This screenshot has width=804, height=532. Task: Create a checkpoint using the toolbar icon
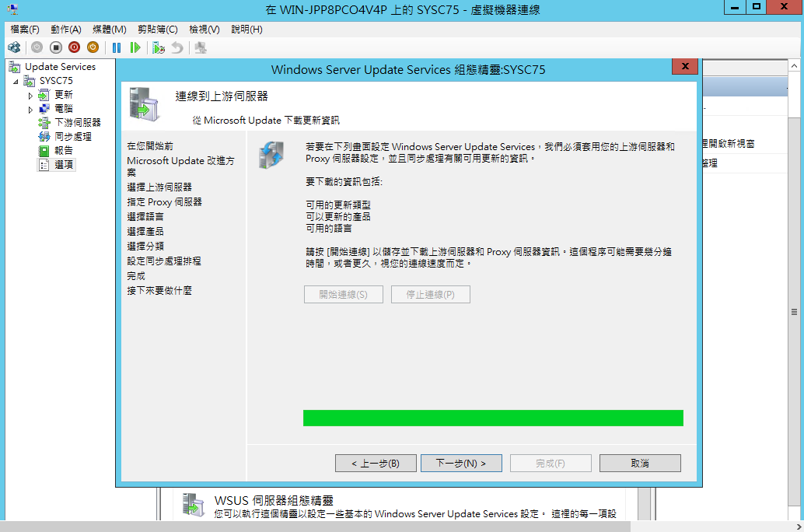click(x=159, y=47)
